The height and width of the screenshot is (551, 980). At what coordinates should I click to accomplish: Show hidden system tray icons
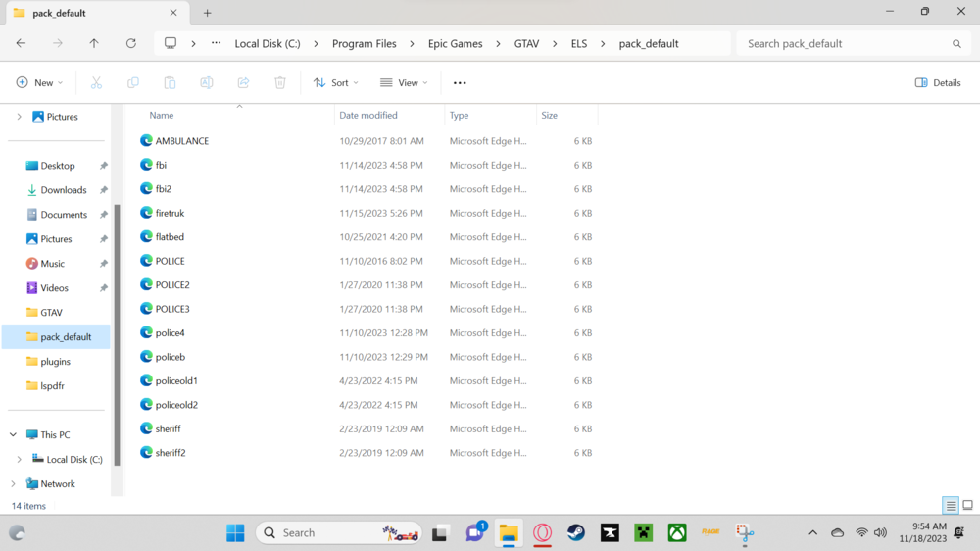click(812, 533)
